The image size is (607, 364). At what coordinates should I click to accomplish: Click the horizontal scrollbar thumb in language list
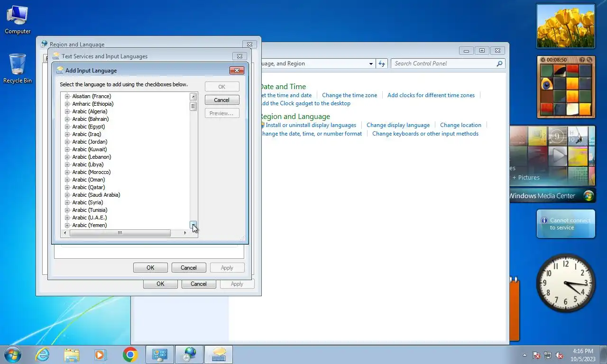pos(120,233)
